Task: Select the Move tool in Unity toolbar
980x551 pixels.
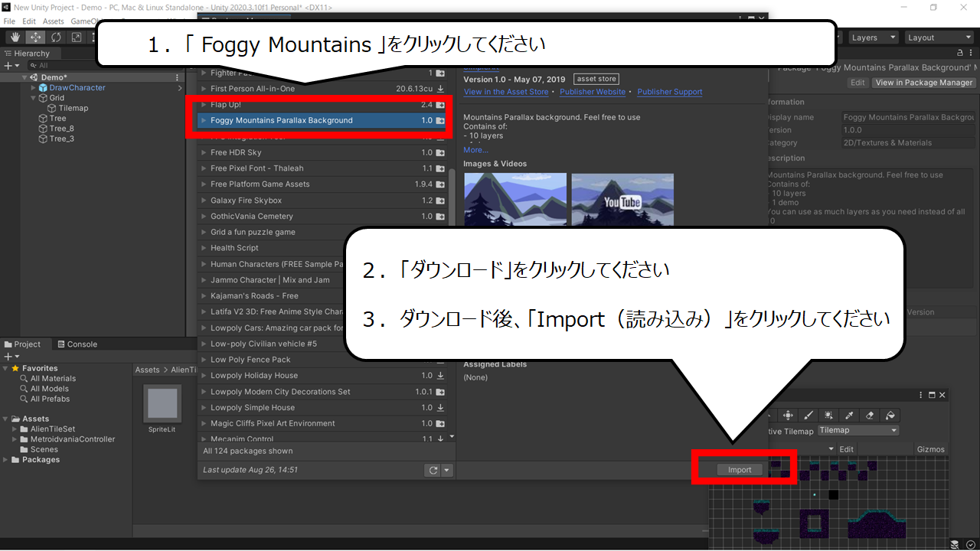Action: pos(35,37)
